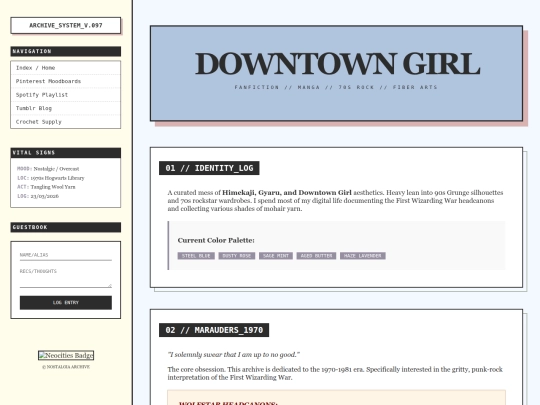Focus the RECS/THOUGHTS textarea
The height and width of the screenshot is (405, 540).
(x=66, y=277)
